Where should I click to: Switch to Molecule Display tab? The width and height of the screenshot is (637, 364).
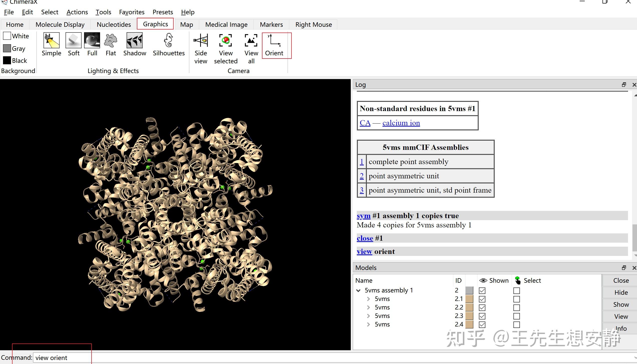60,25
